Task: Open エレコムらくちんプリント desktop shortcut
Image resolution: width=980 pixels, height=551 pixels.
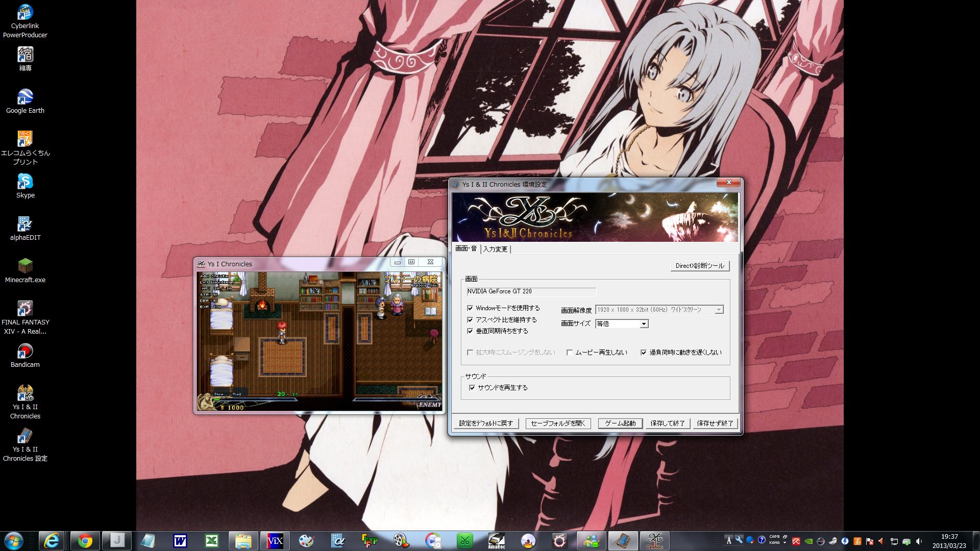Action: tap(25, 148)
